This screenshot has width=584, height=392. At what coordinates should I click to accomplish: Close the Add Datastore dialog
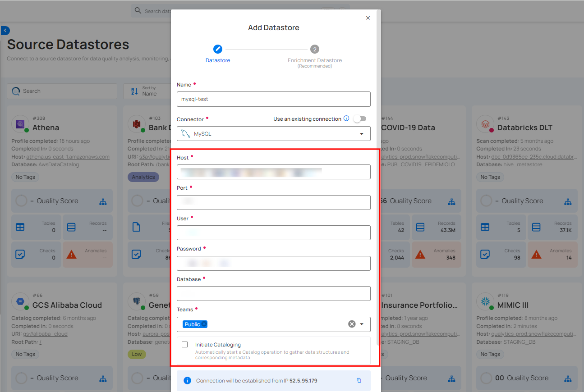tap(368, 18)
